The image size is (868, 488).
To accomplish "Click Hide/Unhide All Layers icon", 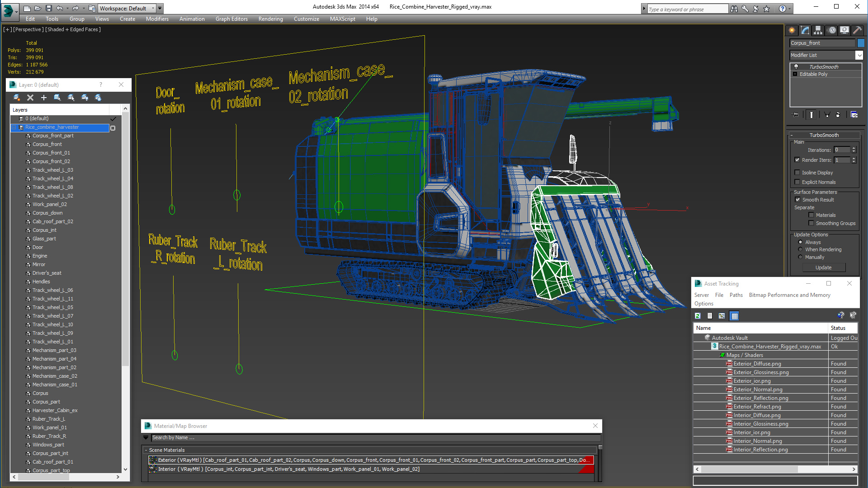I will pos(85,97).
